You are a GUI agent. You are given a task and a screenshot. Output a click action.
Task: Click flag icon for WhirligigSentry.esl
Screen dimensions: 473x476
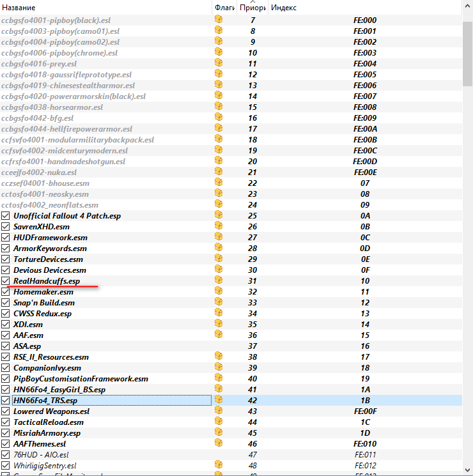pyautogui.click(x=219, y=465)
